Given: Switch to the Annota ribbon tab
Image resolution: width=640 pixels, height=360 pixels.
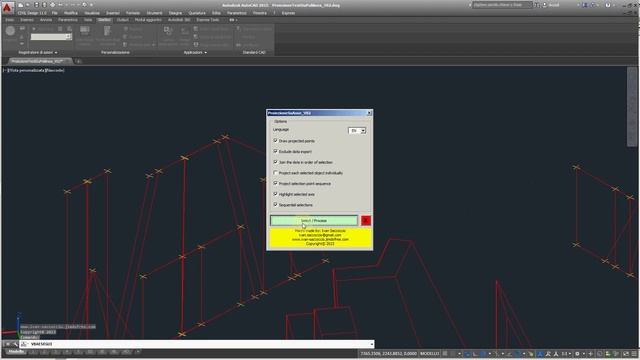Looking at the screenshot, I should pos(46,20).
